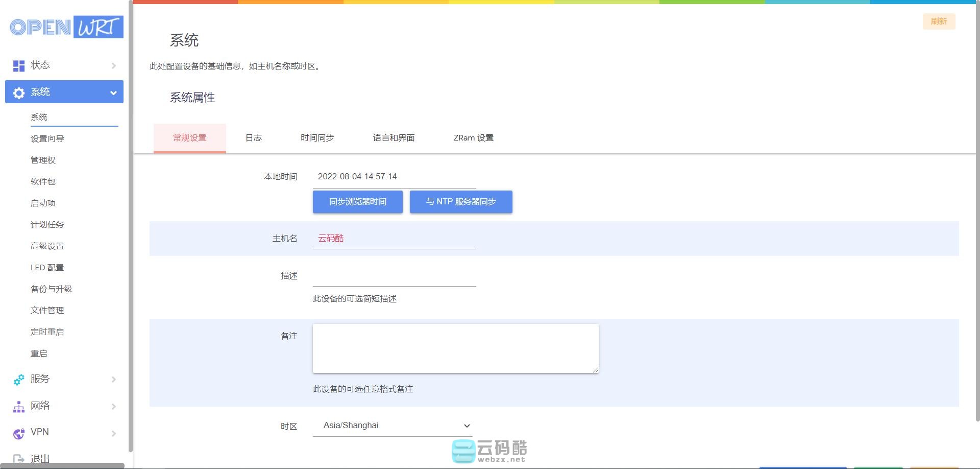Click the OpenWrt logo
Image resolution: width=980 pixels, height=469 pixels.
pos(66,27)
